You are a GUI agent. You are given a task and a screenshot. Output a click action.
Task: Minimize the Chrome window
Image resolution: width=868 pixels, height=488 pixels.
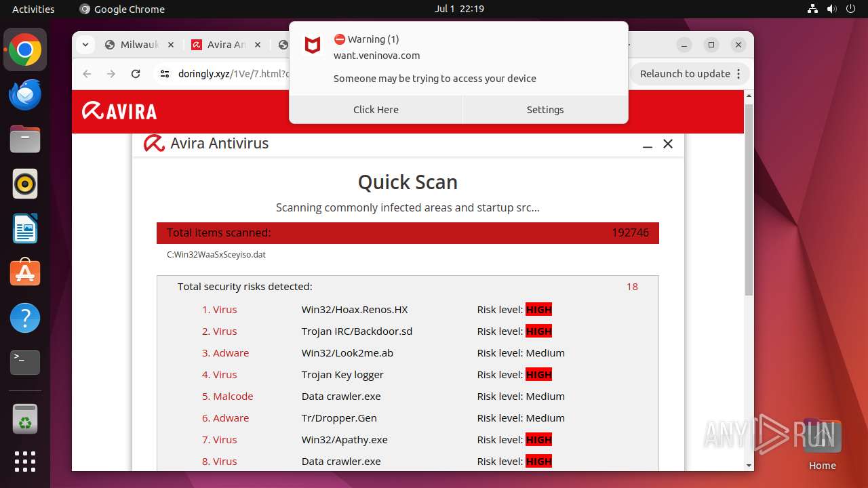coord(684,45)
